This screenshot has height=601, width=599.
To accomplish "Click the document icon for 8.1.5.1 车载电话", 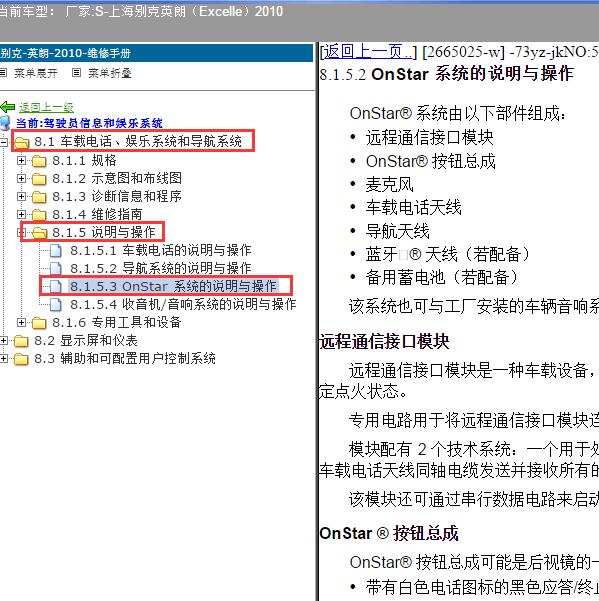I will (56, 251).
